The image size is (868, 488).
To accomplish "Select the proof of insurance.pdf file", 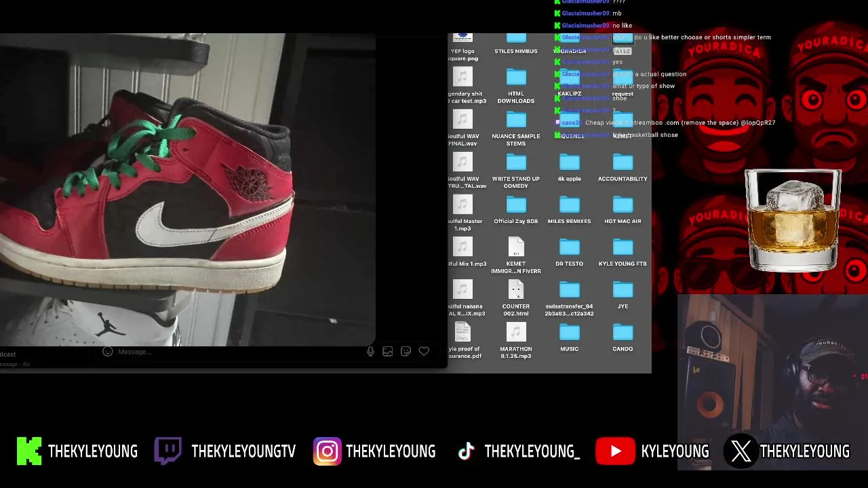I will click(465, 341).
